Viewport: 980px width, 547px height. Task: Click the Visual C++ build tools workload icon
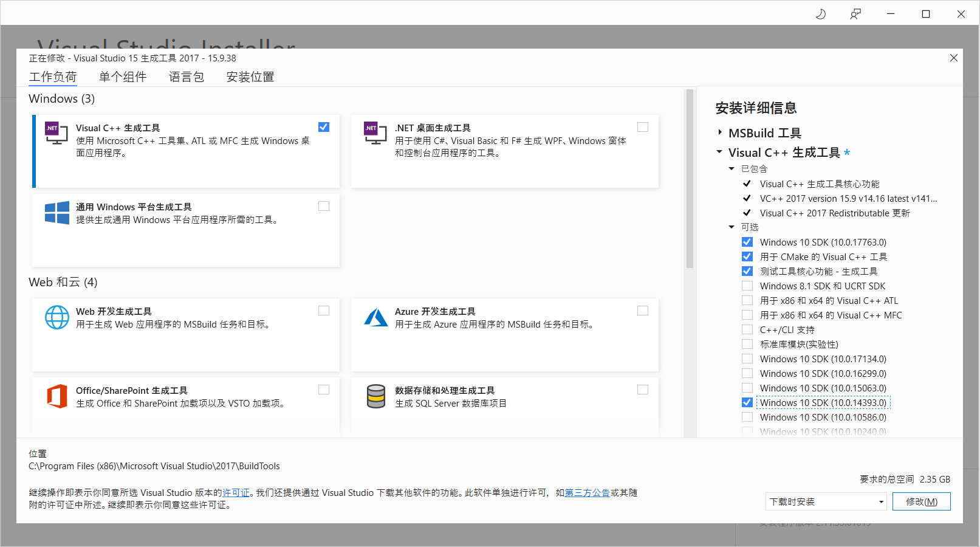[x=57, y=133]
